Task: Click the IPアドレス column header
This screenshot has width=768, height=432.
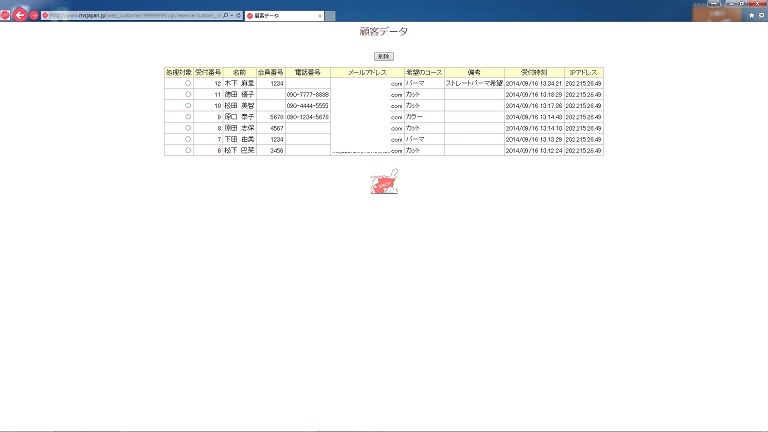Action: point(583,72)
